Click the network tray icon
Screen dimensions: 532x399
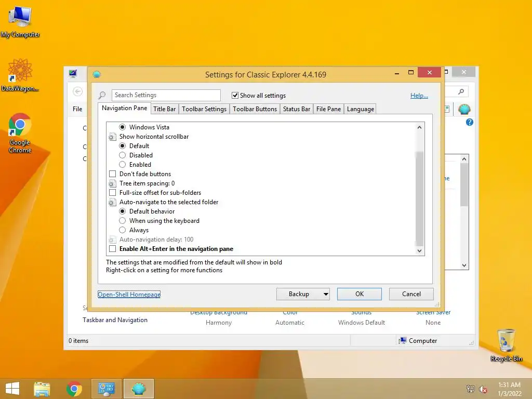pyautogui.click(x=471, y=389)
